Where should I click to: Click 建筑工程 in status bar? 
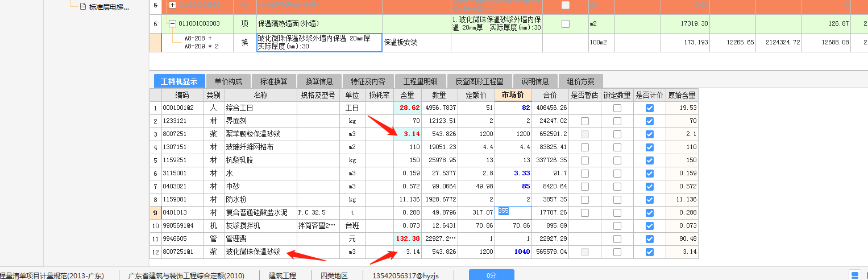283,275
